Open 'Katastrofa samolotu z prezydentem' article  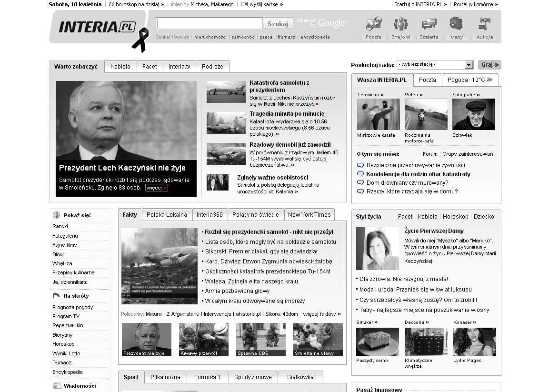pos(279,86)
